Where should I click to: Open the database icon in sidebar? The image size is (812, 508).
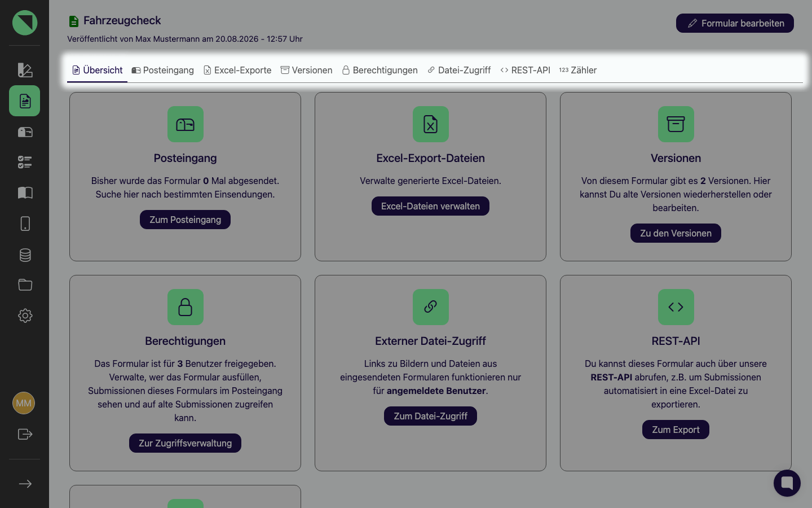coord(25,255)
